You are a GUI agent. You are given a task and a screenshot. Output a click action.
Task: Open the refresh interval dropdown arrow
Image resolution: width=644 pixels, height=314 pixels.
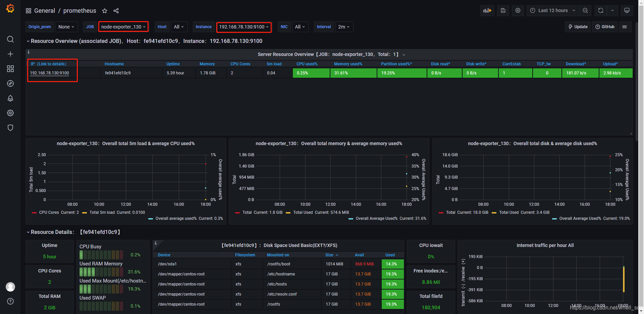[612, 10]
